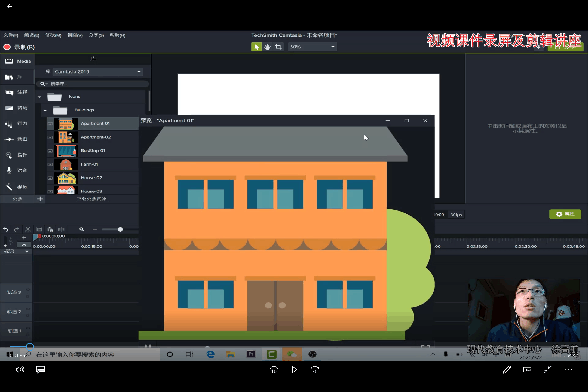Toggle visibility eye for 轨道 1
Screen dimensions: 588x392
point(28,328)
